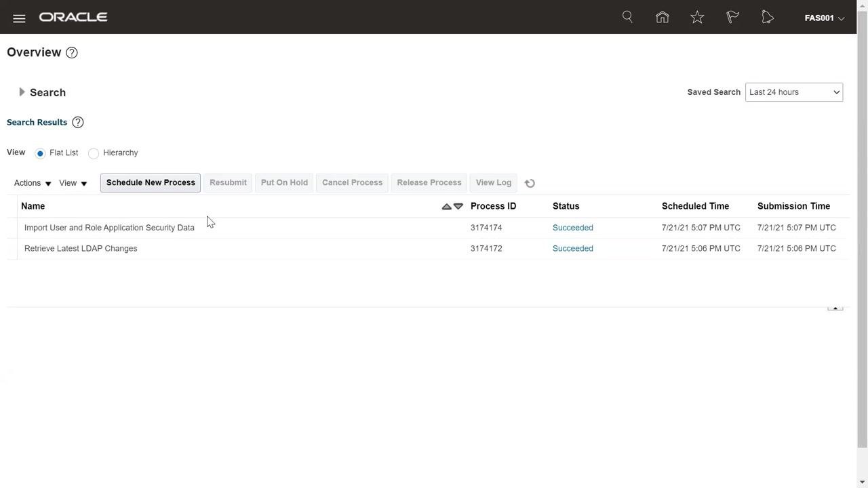Open the View menu in table toolbar

73,183
